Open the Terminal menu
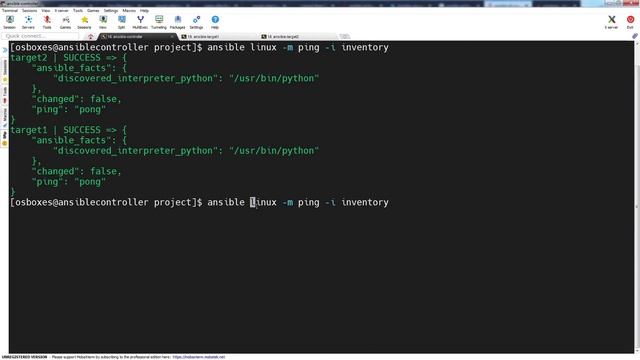The width and height of the screenshot is (640, 360). click(9, 10)
